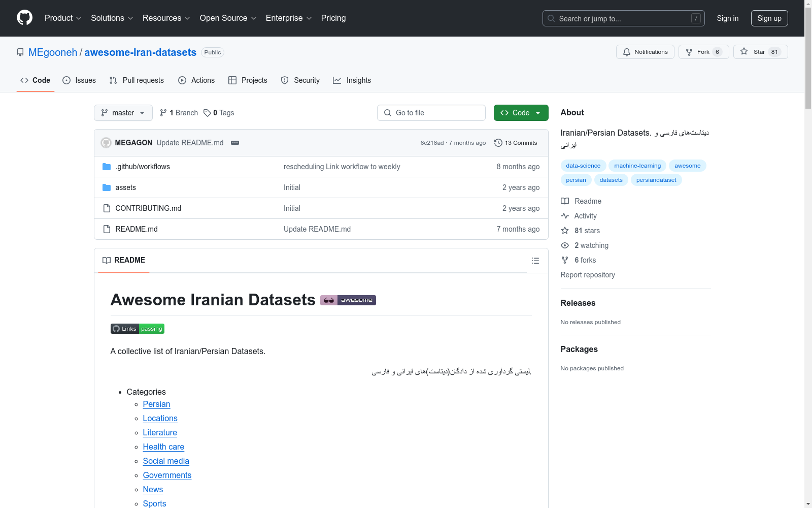
Task: Click the Search or jump to field
Action: pos(624,18)
